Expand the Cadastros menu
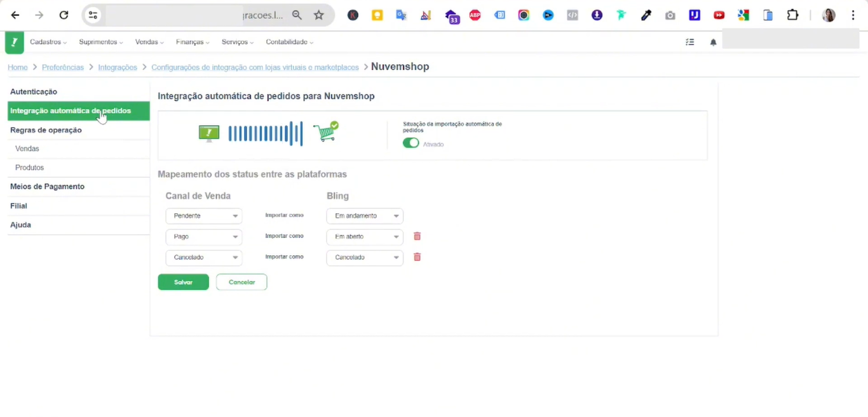This screenshot has height=417, width=868. pos(48,42)
